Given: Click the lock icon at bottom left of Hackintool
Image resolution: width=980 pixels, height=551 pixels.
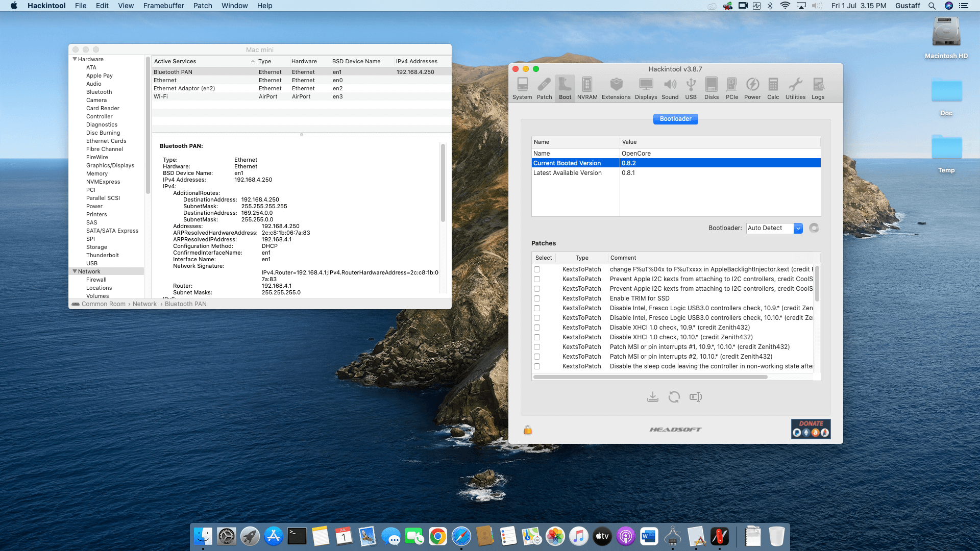Looking at the screenshot, I should tap(527, 429).
